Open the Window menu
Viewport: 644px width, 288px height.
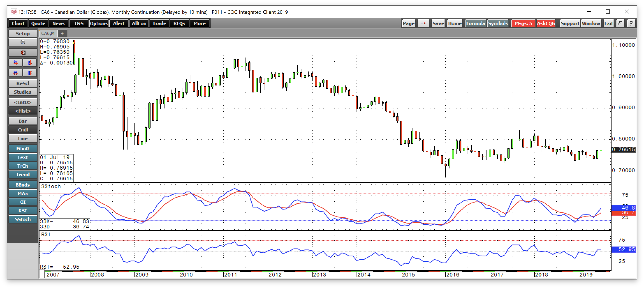pos(591,23)
